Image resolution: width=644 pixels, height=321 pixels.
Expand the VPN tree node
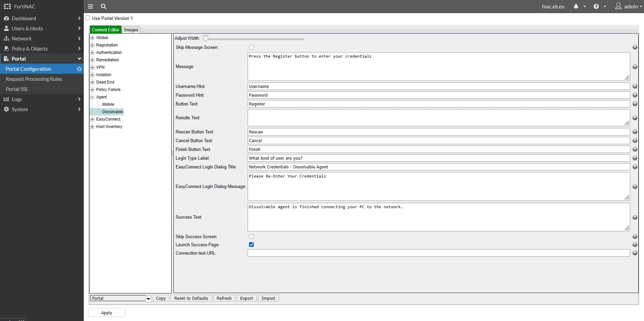[92, 67]
